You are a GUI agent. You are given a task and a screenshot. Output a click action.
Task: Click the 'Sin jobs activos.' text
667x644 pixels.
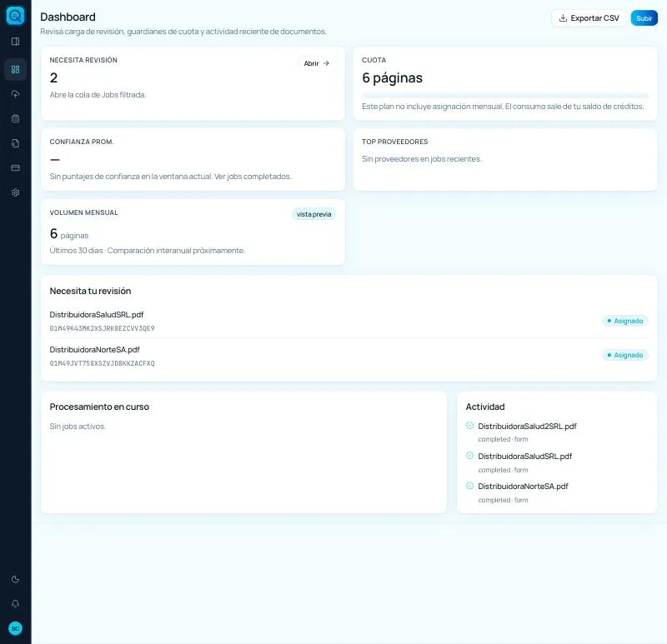pos(78,427)
